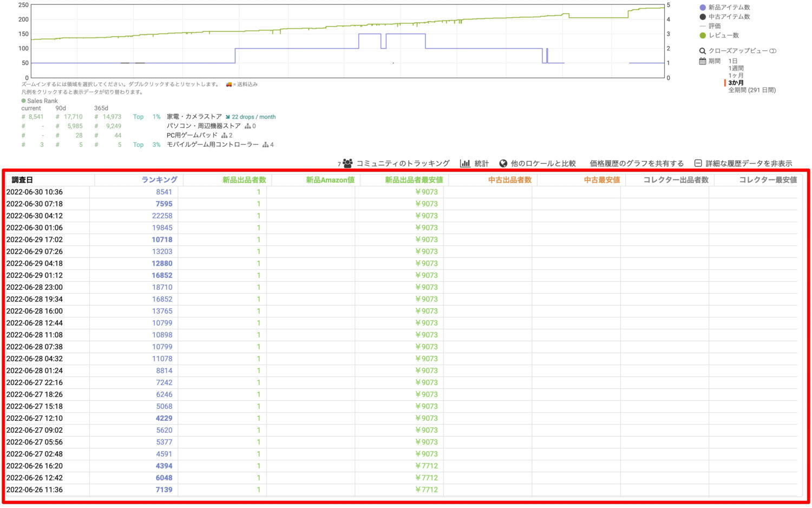
Task: Click 価格履歴のグラフを共有する link
Action: (637, 163)
